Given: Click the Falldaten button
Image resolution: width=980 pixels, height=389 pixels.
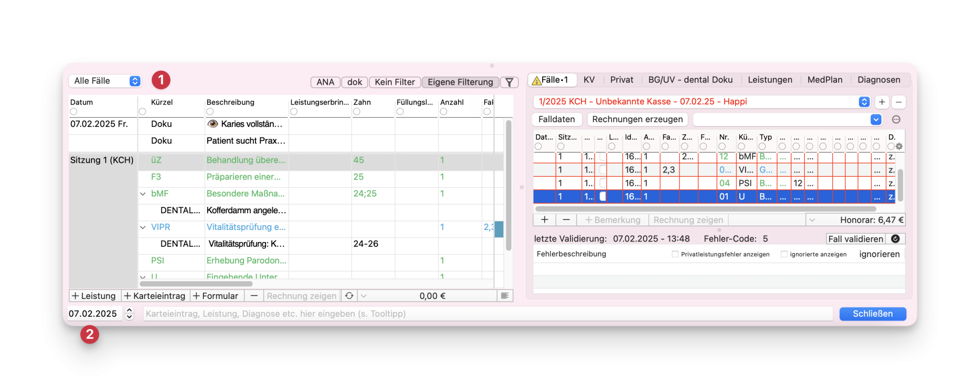Looking at the screenshot, I should click(x=557, y=119).
